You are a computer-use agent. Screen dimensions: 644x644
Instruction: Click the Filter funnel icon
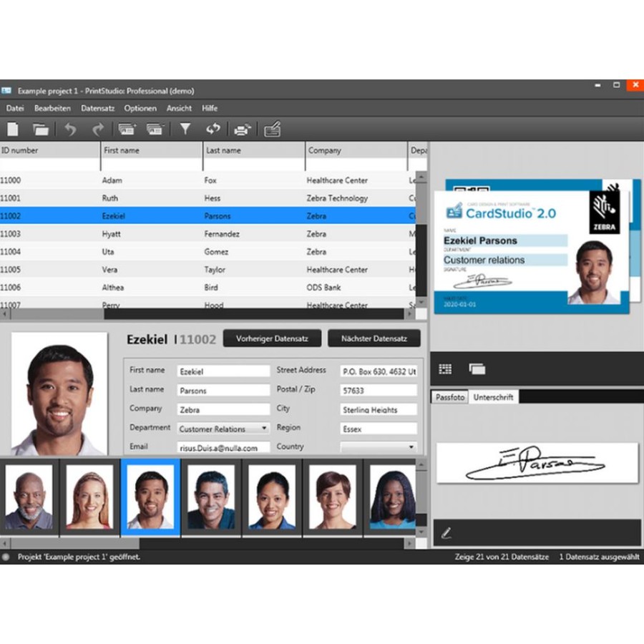(x=185, y=130)
